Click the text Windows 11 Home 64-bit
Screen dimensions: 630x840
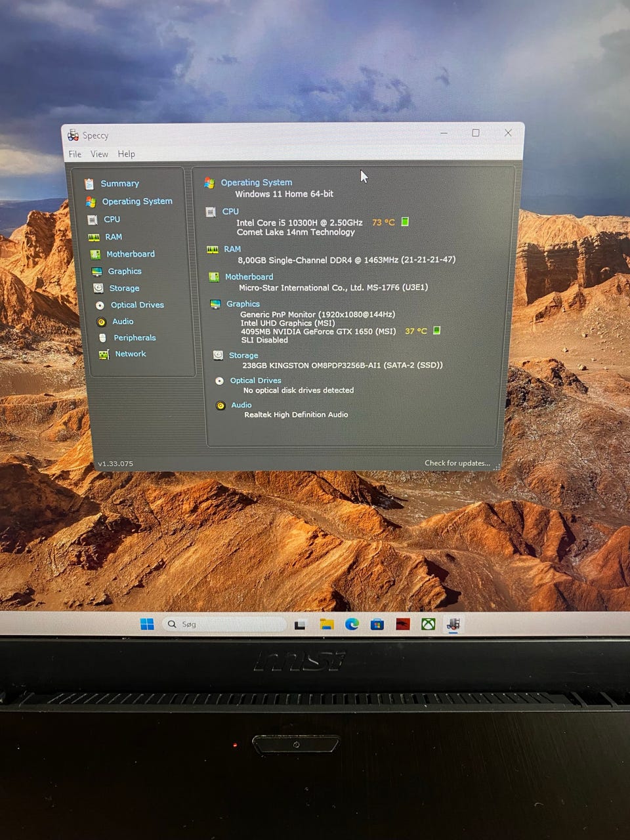click(284, 194)
